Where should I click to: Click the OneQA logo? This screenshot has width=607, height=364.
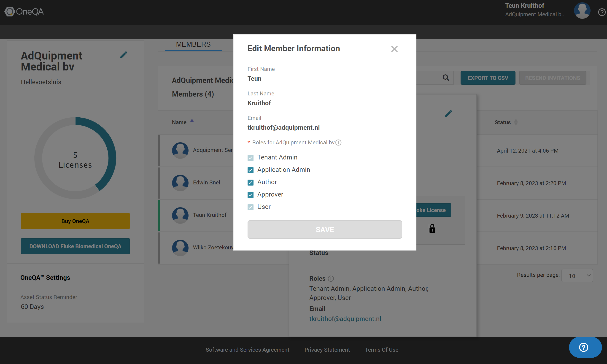click(x=24, y=11)
